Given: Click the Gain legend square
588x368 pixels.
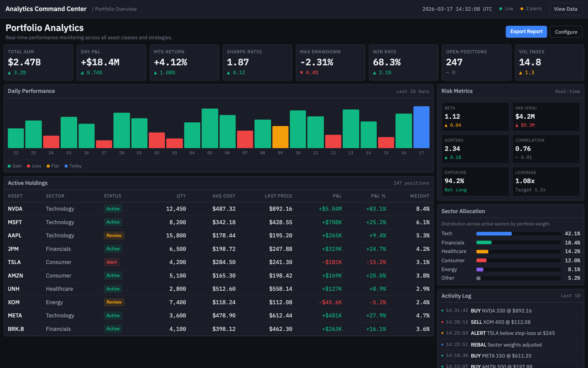Looking at the screenshot, I should 9,166.
